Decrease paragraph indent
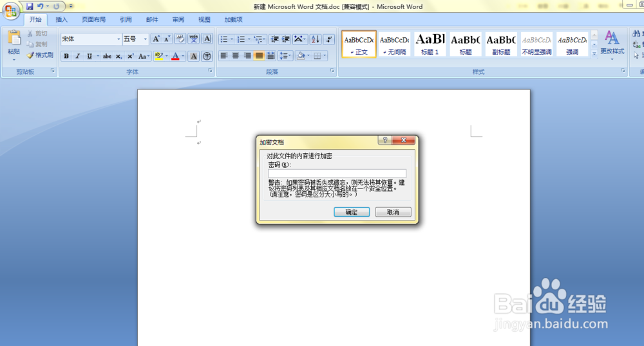The width and height of the screenshot is (644, 346). click(275, 39)
